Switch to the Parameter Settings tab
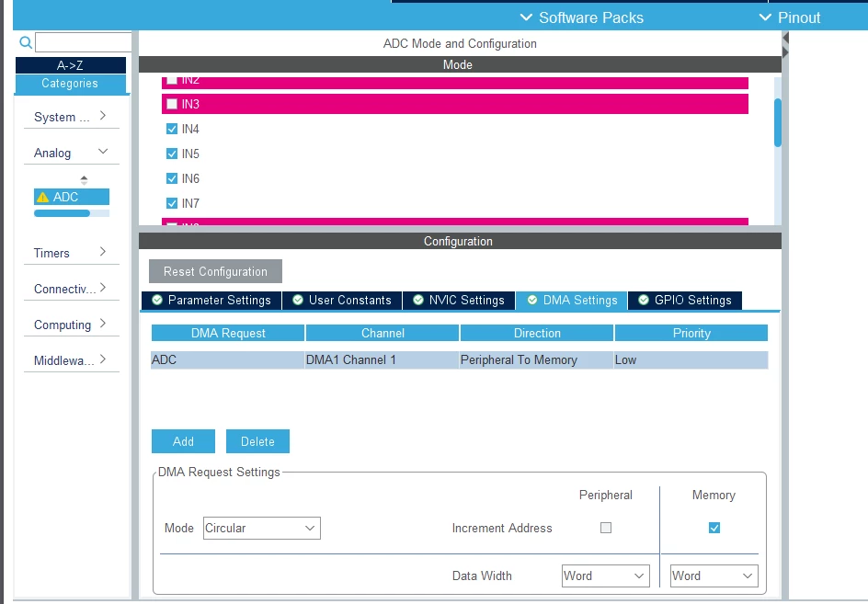The height and width of the screenshot is (604, 868). (211, 300)
